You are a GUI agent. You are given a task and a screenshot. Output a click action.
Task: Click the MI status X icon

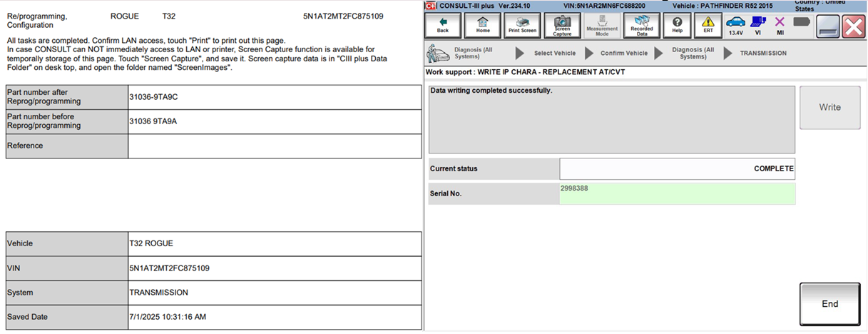point(780,26)
